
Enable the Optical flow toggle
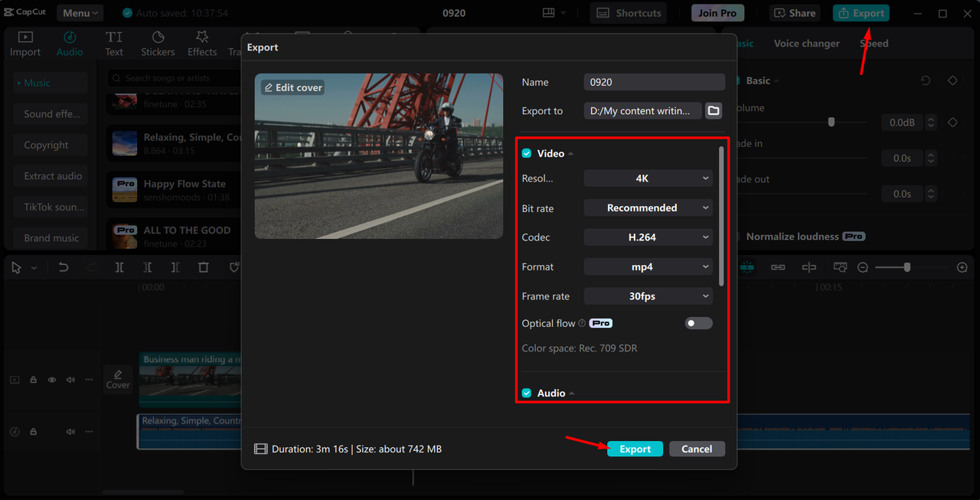(x=698, y=323)
